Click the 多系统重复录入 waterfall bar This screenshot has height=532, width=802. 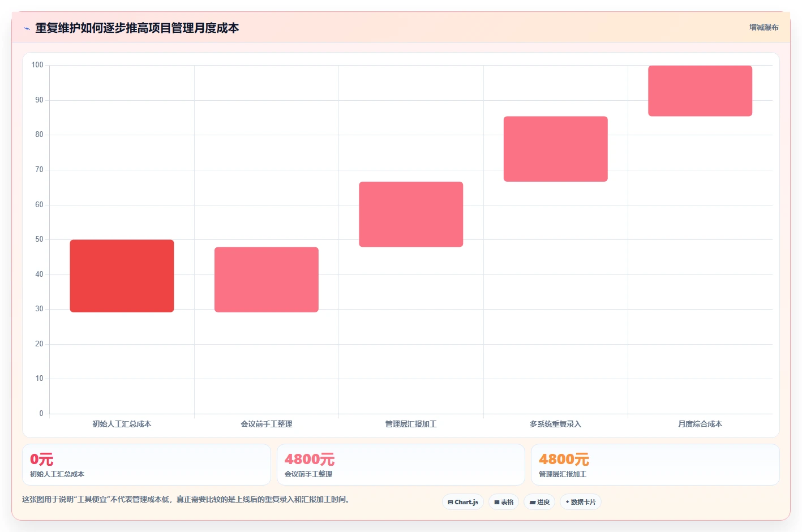[x=556, y=149]
